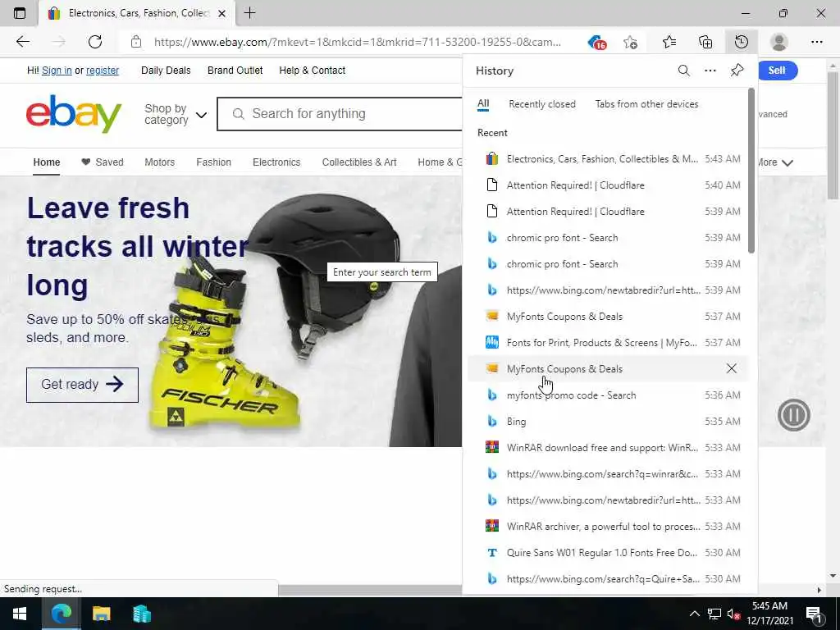Open the Bing history entry at 5:35 AM

[x=608, y=421]
